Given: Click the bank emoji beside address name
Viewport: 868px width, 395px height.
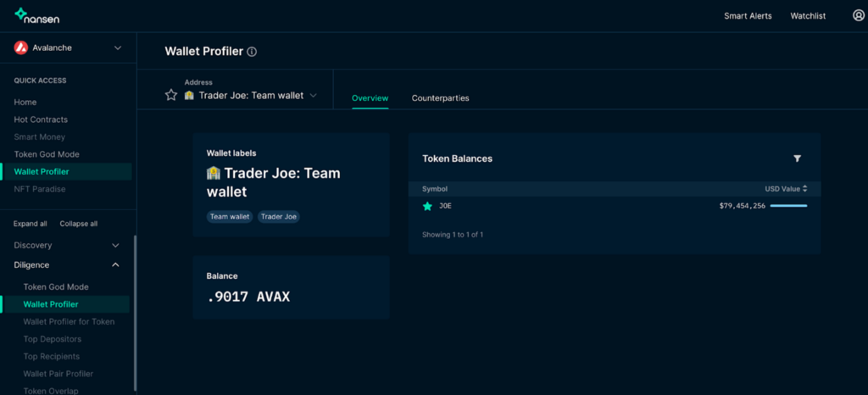Looking at the screenshot, I should (189, 95).
